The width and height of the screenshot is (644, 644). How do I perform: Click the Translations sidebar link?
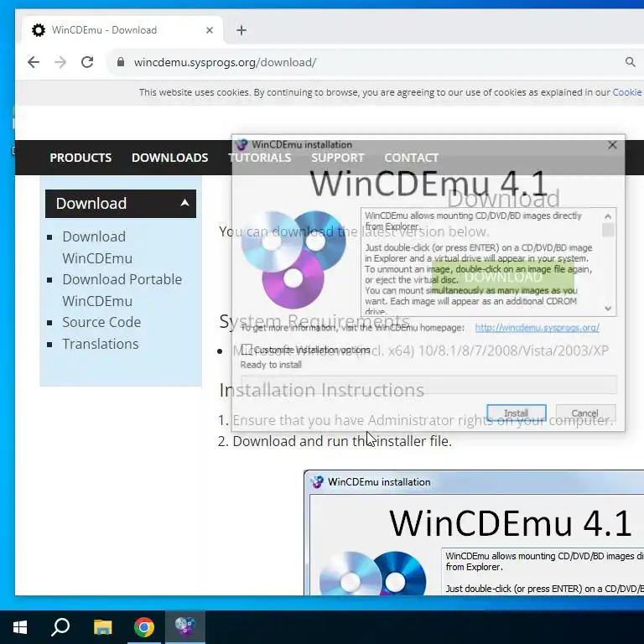tap(101, 344)
